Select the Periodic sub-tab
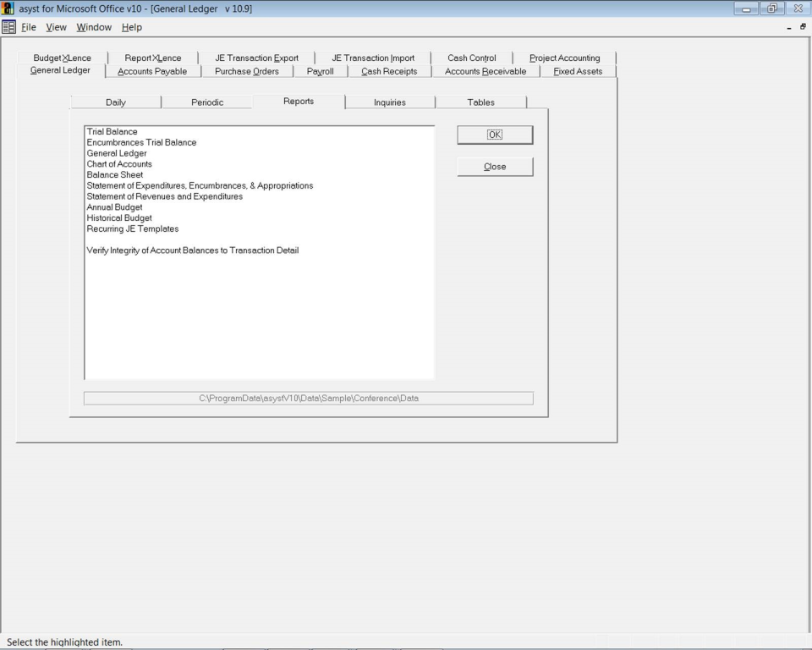This screenshot has width=812, height=650. [207, 102]
